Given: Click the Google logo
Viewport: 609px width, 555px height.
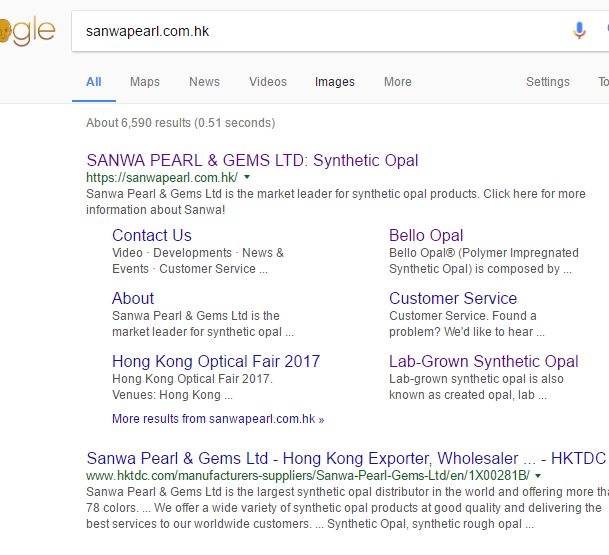Looking at the screenshot, I should click(27, 31).
